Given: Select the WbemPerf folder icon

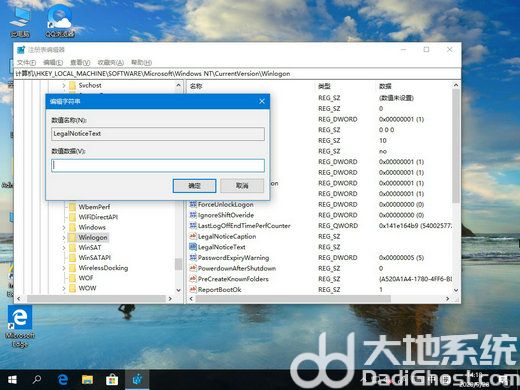Looking at the screenshot, I should (x=72, y=207).
